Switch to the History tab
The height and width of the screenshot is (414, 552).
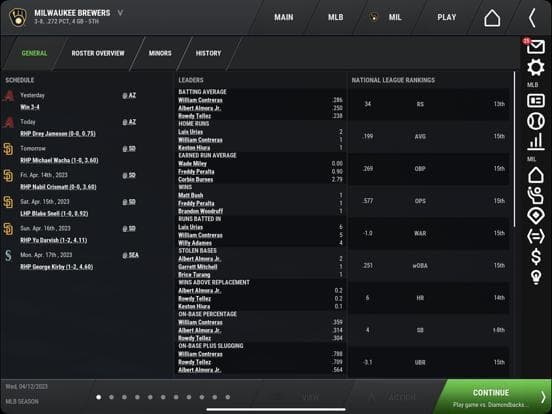[x=208, y=53]
